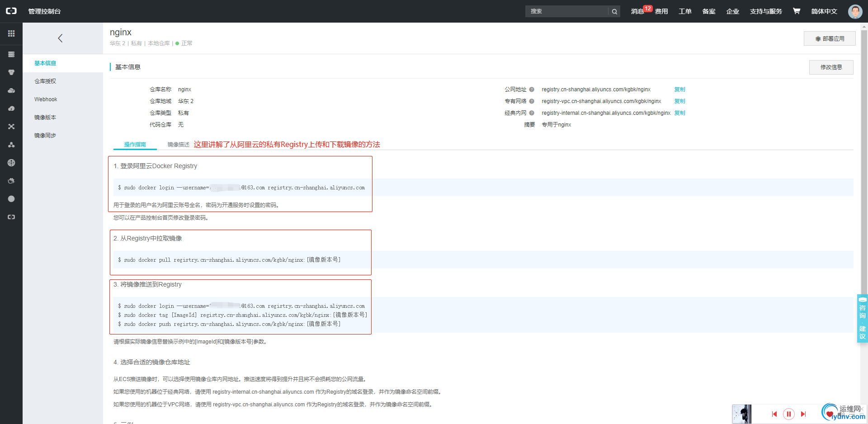Open the globe sidebar icon
Image resolution: width=868 pixels, height=424 pixels.
click(11, 163)
